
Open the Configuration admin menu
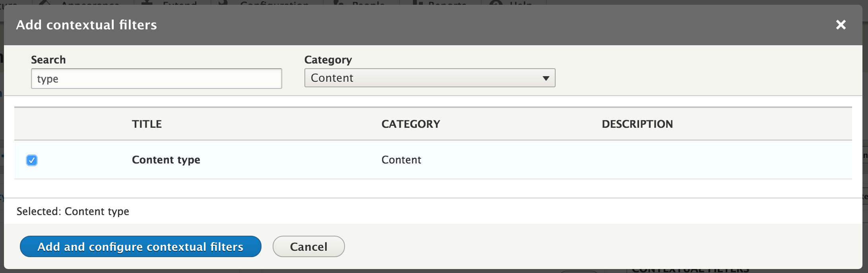pyautogui.click(x=274, y=3)
